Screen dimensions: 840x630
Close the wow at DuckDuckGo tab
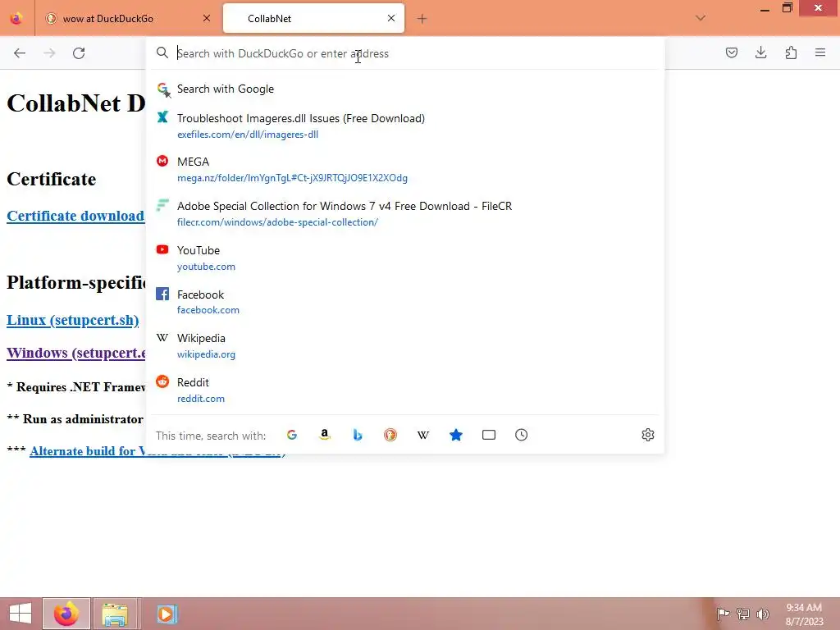pos(207,18)
